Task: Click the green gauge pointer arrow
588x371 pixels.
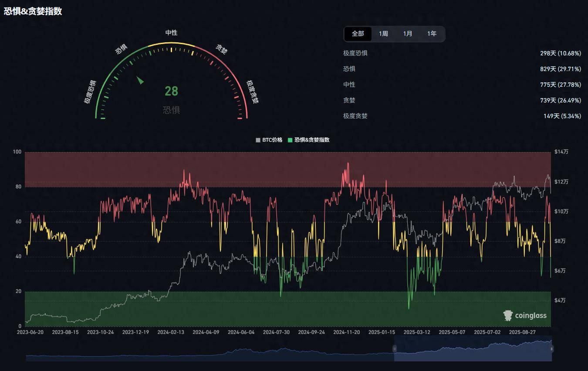Action: [x=140, y=80]
